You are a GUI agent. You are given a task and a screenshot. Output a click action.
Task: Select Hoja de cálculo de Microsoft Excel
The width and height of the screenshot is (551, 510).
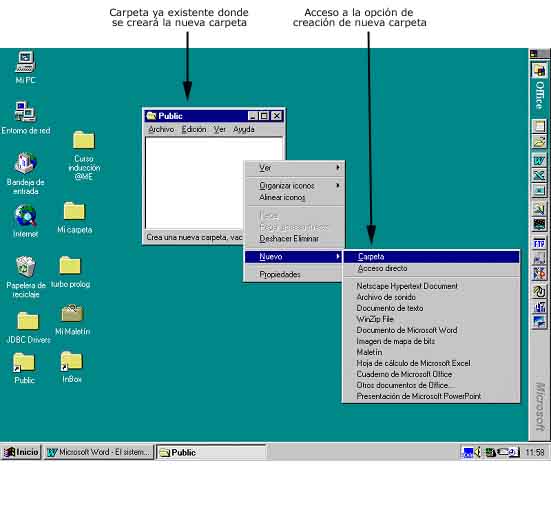(x=431, y=363)
